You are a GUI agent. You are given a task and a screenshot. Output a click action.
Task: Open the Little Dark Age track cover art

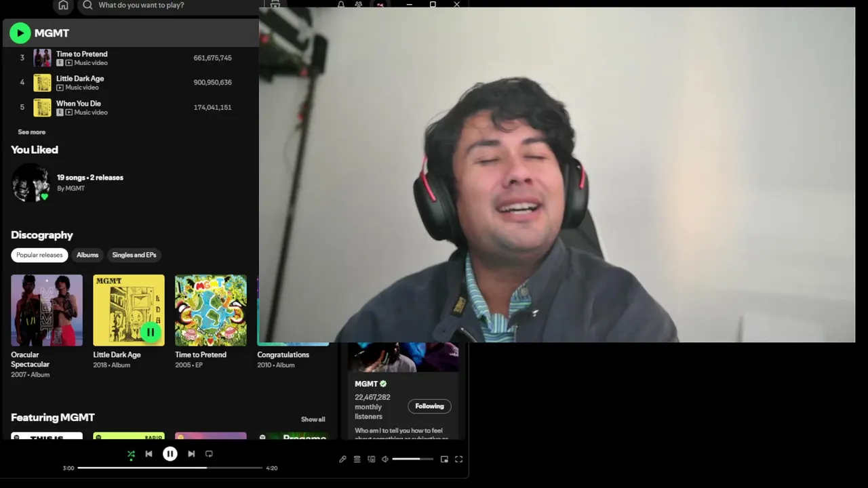[42, 83]
